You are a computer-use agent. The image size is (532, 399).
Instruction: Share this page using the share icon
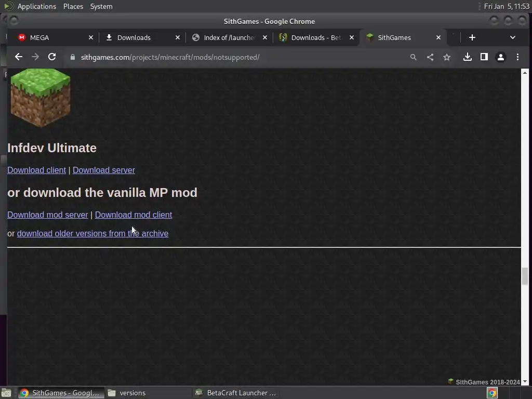430,57
